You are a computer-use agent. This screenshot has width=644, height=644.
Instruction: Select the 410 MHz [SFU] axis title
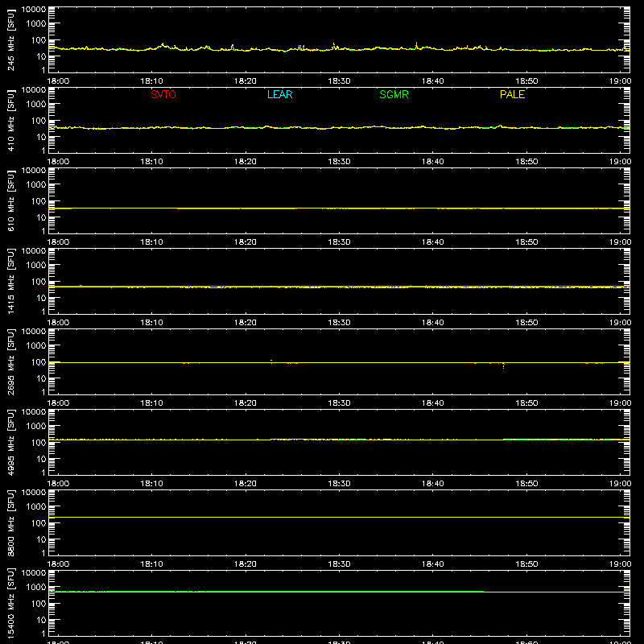pos(11,120)
